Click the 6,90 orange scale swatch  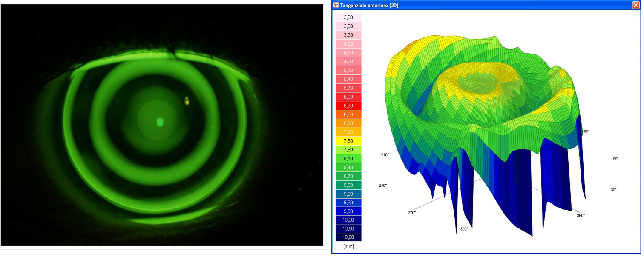point(348,123)
